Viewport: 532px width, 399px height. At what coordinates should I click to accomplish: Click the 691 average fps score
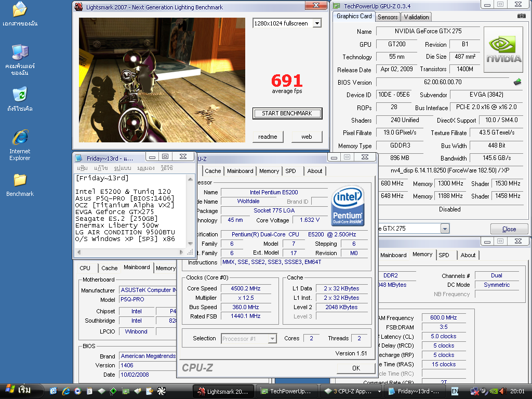[x=287, y=81]
